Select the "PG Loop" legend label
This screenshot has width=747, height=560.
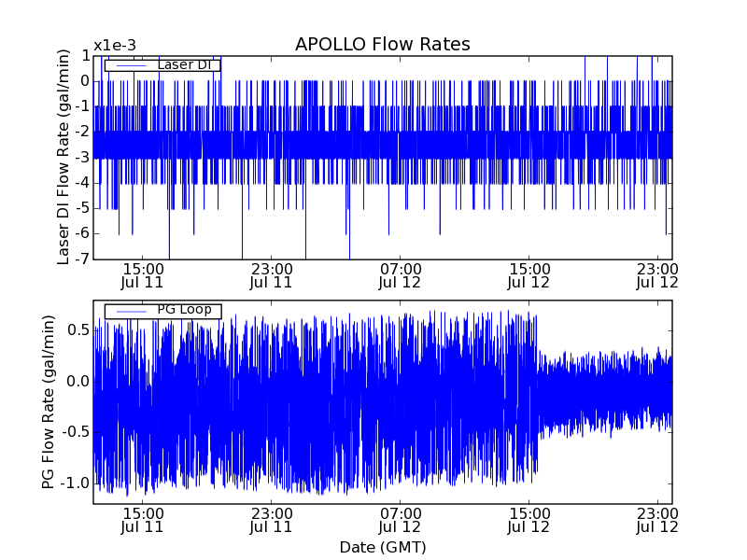[x=184, y=310]
